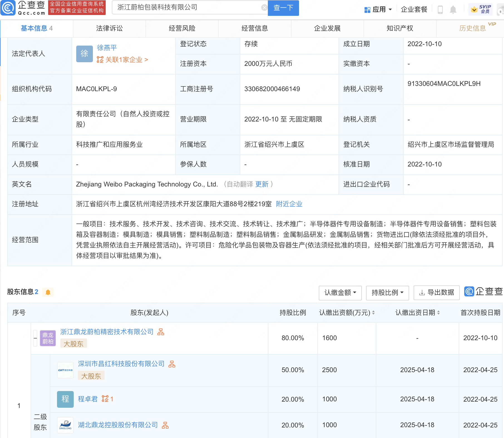The width and height of the screenshot is (504, 438).
Task: Click 更新 next to English name
Action: [262, 184]
